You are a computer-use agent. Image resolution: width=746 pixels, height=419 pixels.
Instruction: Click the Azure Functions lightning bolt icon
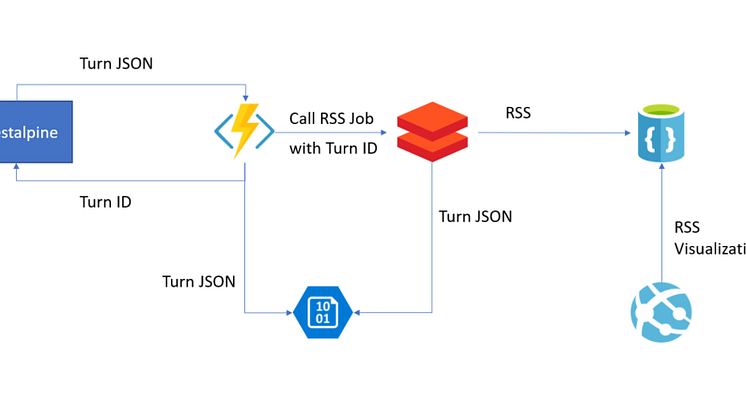tap(244, 130)
